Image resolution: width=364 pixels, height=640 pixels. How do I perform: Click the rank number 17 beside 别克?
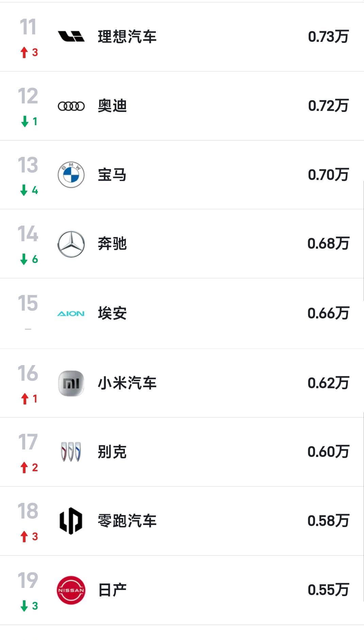(28, 442)
